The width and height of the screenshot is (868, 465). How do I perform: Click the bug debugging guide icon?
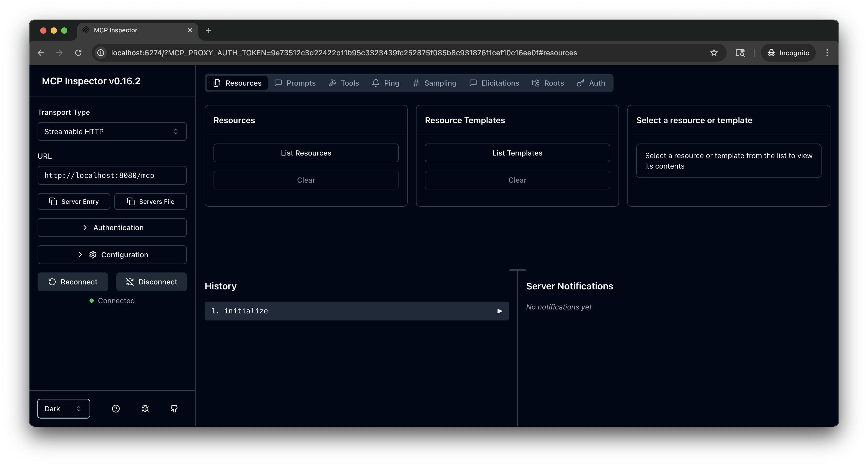pyautogui.click(x=145, y=408)
